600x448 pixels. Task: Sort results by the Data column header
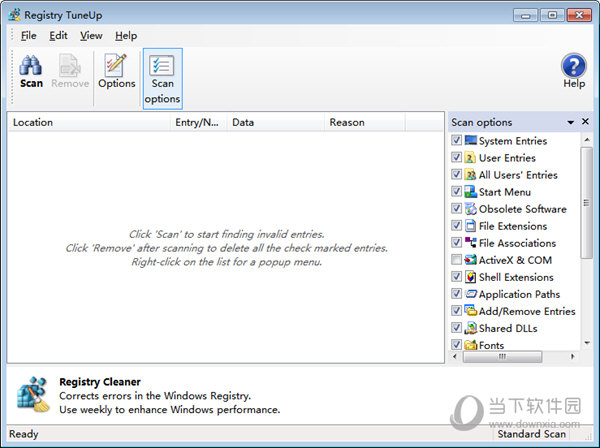point(276,122)
